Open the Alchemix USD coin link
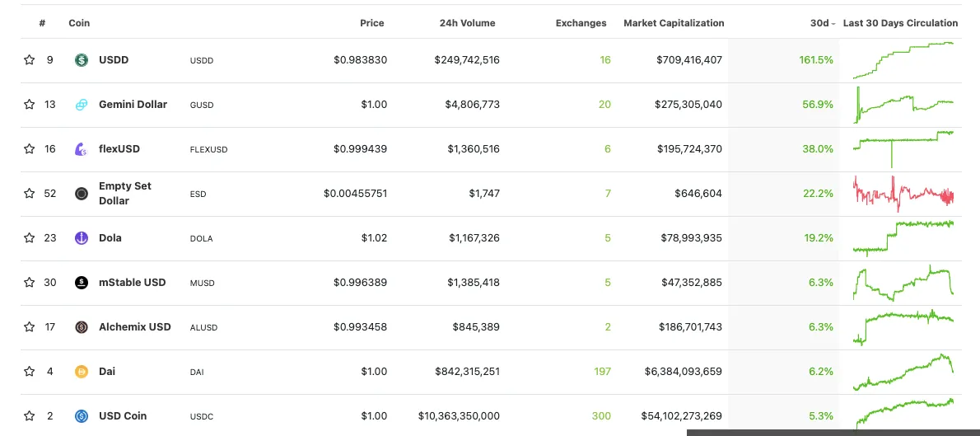Image resolution: width=980 pixels, height=436 pixels. (135, 326)
